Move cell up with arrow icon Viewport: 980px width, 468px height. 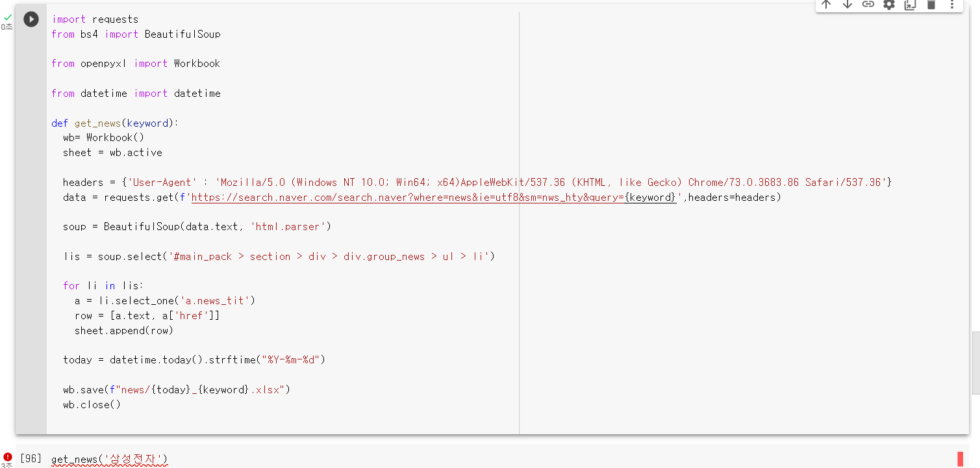coord(826,5)
